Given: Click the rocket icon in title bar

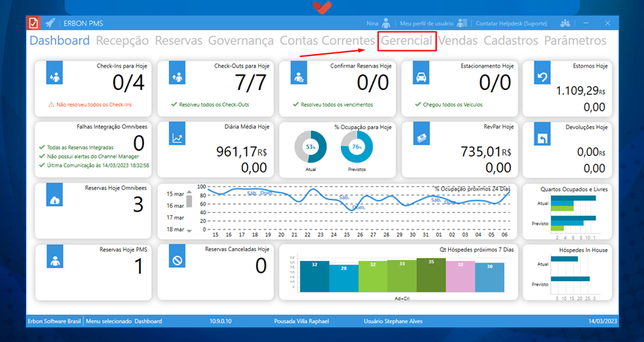Looking at the screenshot, I should (50, 23).
